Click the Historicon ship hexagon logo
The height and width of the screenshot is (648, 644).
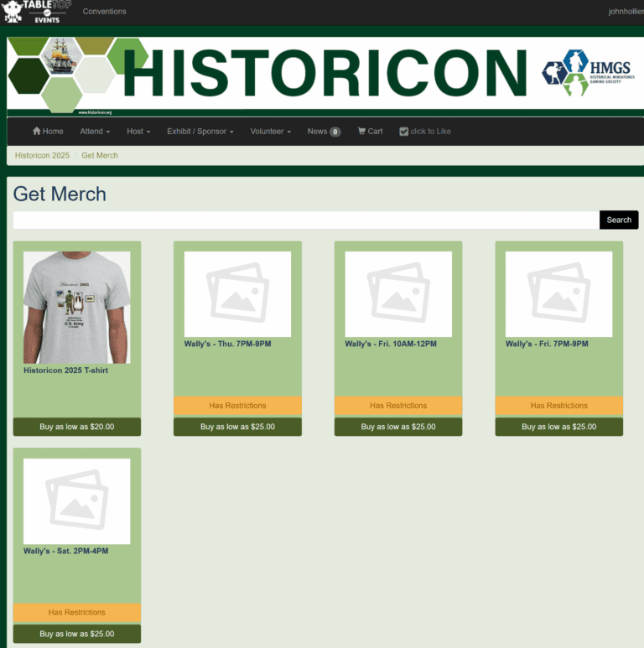(59, 73)
